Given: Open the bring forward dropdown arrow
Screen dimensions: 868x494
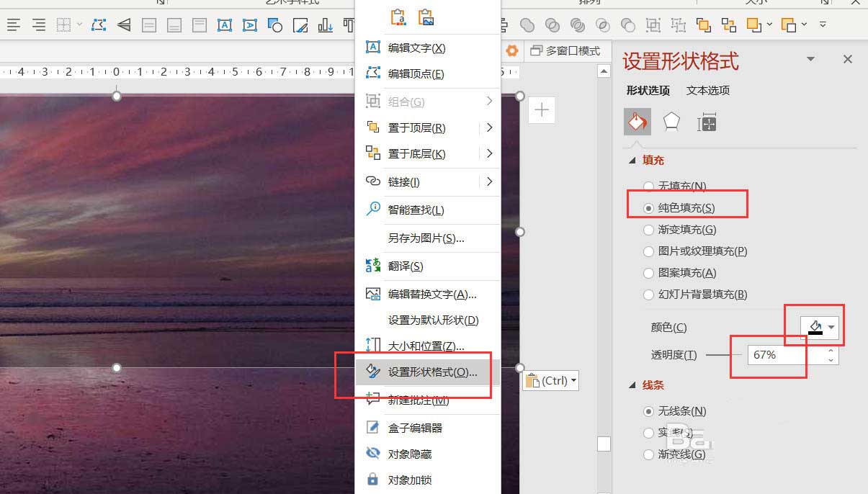Looking at the screenshot, I should pyautogui.click(x=770, y=25).
